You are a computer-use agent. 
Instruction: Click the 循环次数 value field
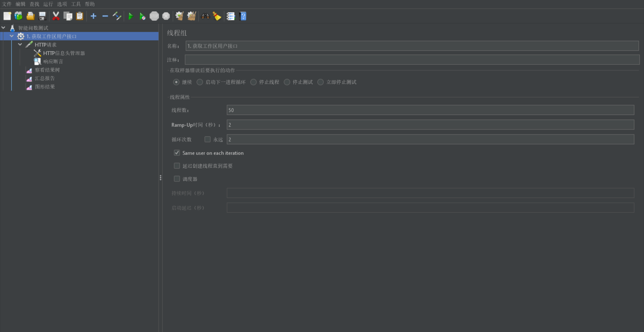pos(430,139)
